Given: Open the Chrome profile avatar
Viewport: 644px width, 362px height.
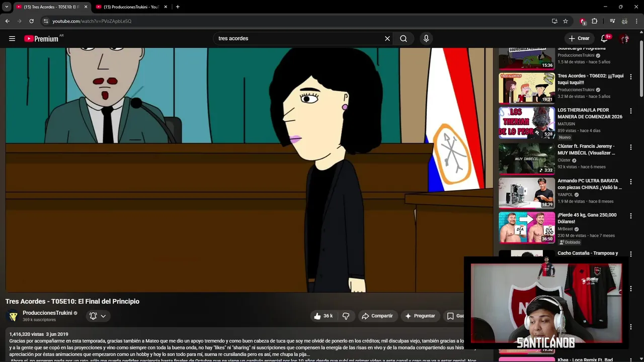Looking at the screenshot, I should tap(624, 21).
